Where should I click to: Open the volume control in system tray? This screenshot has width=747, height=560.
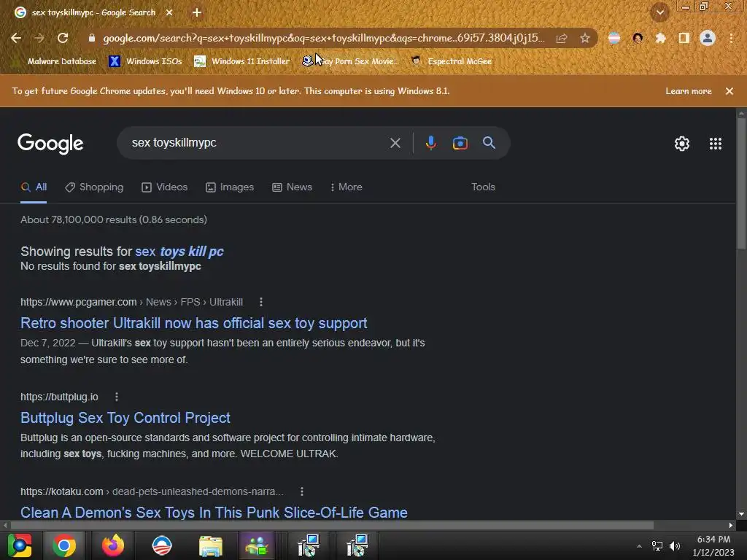pos(675,545)
